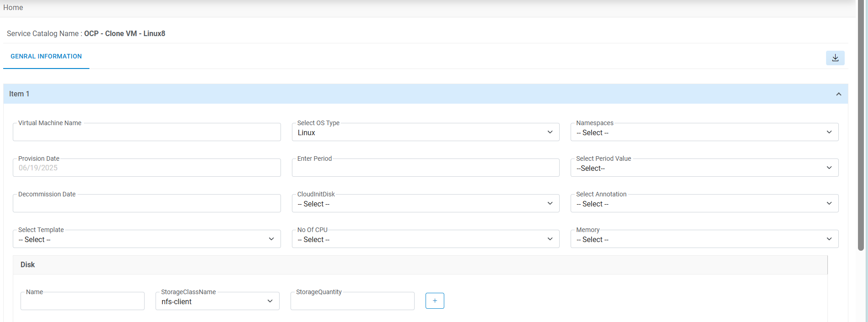Click the plus icon to add disk
868x322 pixels.
(x=435, y=301)
